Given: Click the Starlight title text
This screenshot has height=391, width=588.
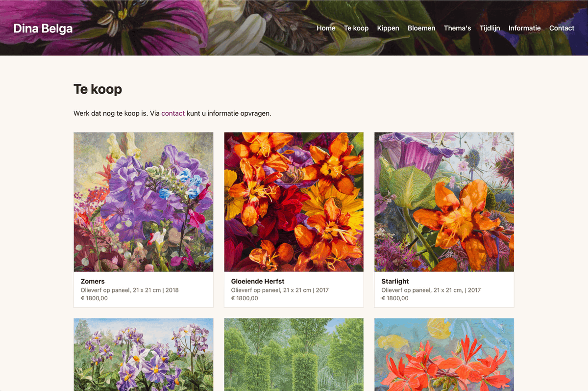Looking at the screenshot, I should tap(395, 281).
